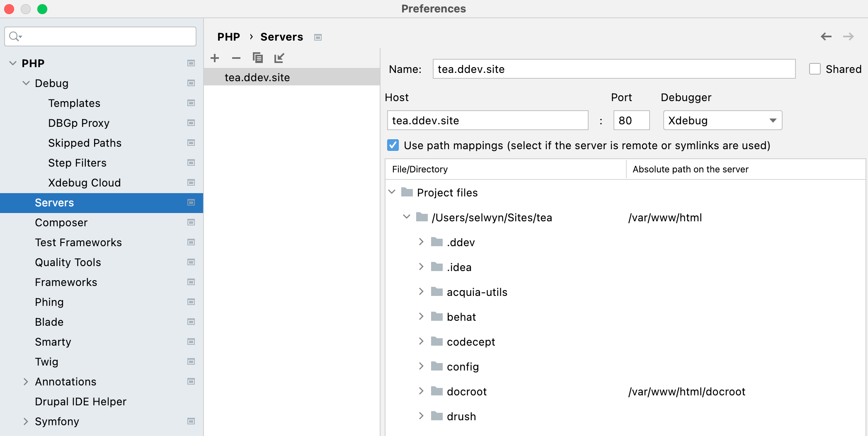The height and width of the screenshot is (436, 868).
Task: Click the project icon on Composer row
Action: (x=191, y=222)
